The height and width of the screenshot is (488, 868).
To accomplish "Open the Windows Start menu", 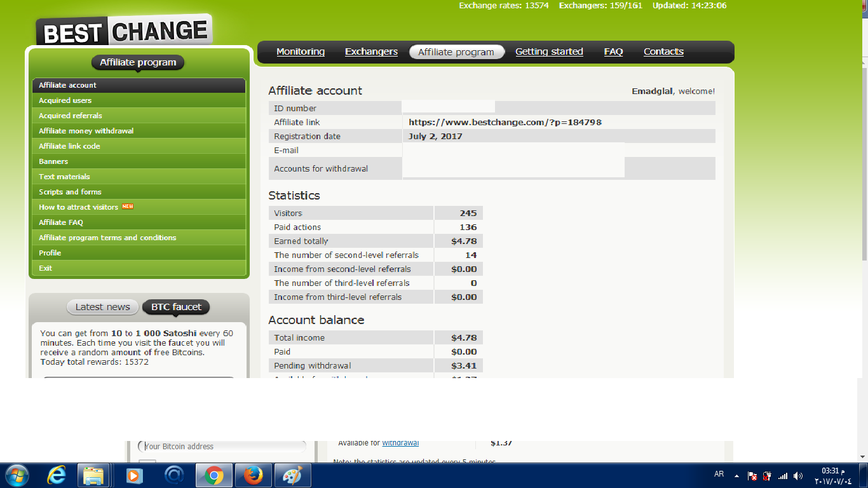I will click(x=17, y=475).
